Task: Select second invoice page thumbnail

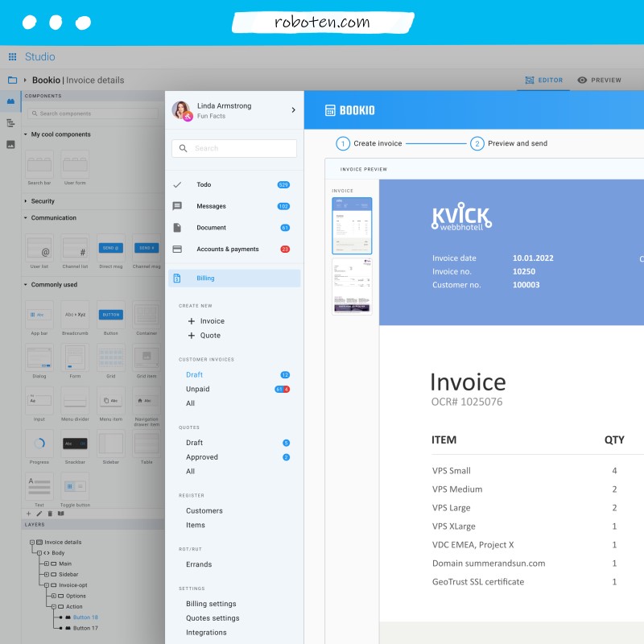Action: [352, 287]
